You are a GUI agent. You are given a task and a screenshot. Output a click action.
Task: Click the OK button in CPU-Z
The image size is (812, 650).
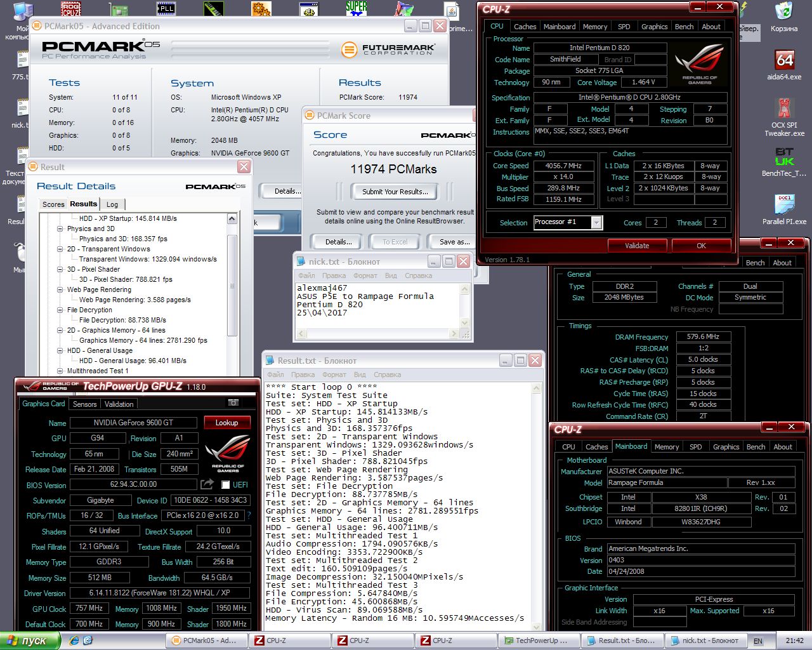701,246
